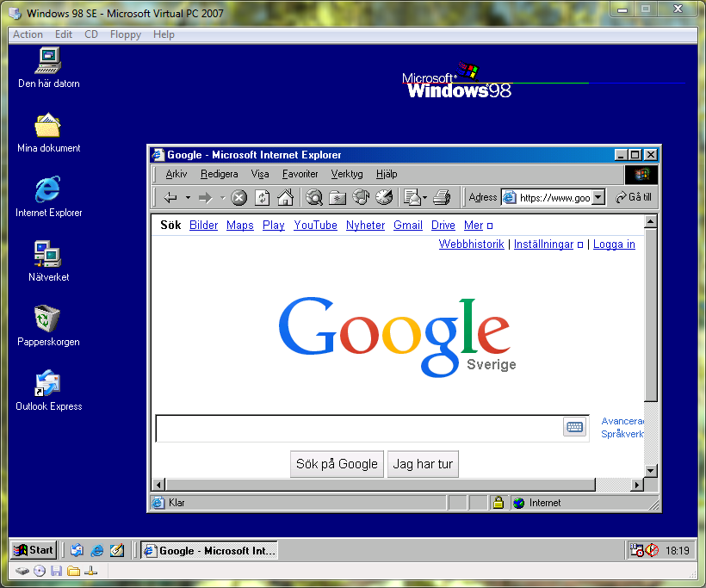Open the Action menu in Virtual PC
Image resolution: width=706 pixels, height=588 pixels.
(28, 34)
